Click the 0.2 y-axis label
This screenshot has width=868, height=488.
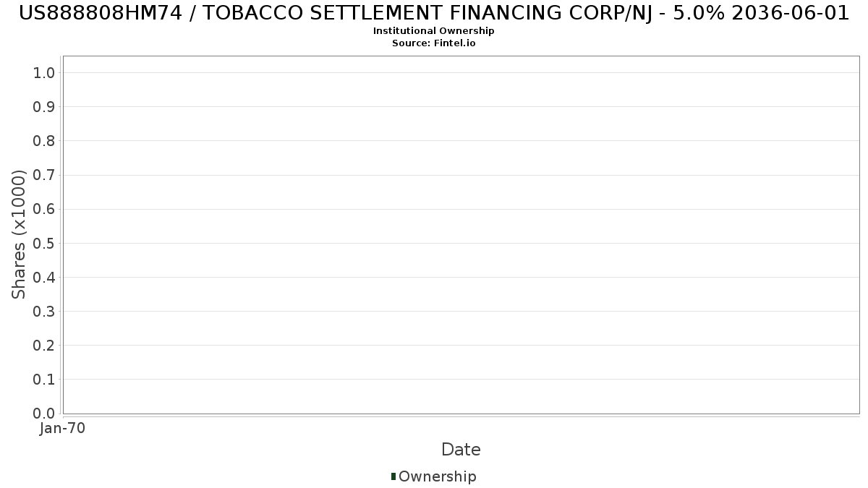(44, 346)
